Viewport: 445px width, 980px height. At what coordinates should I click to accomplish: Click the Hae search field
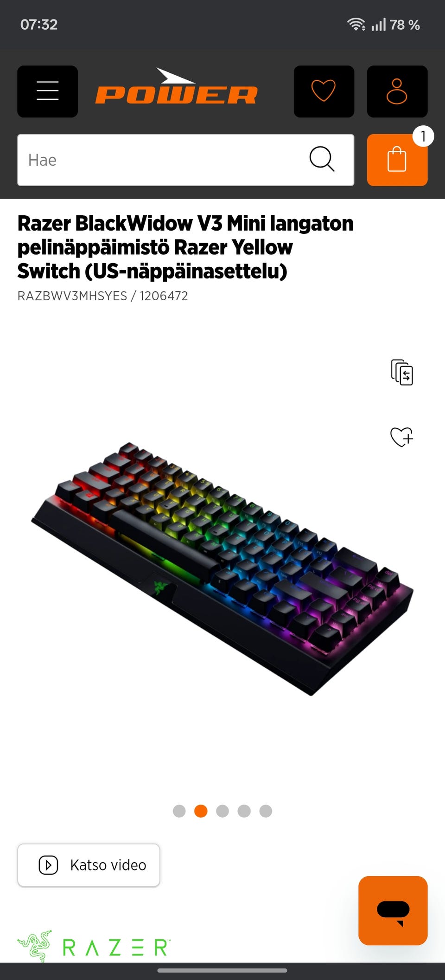pyautogui.click(x=185, y=160)
